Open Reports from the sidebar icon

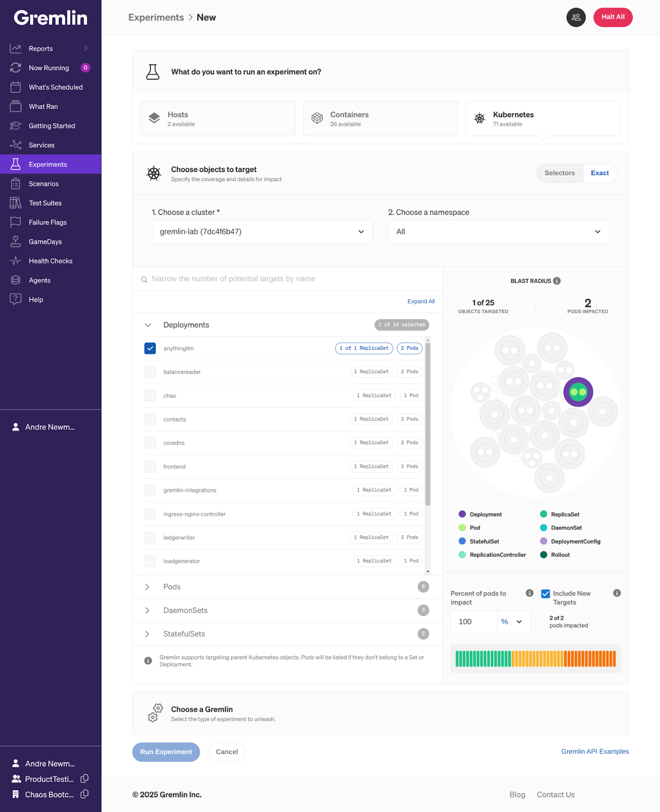16,48
